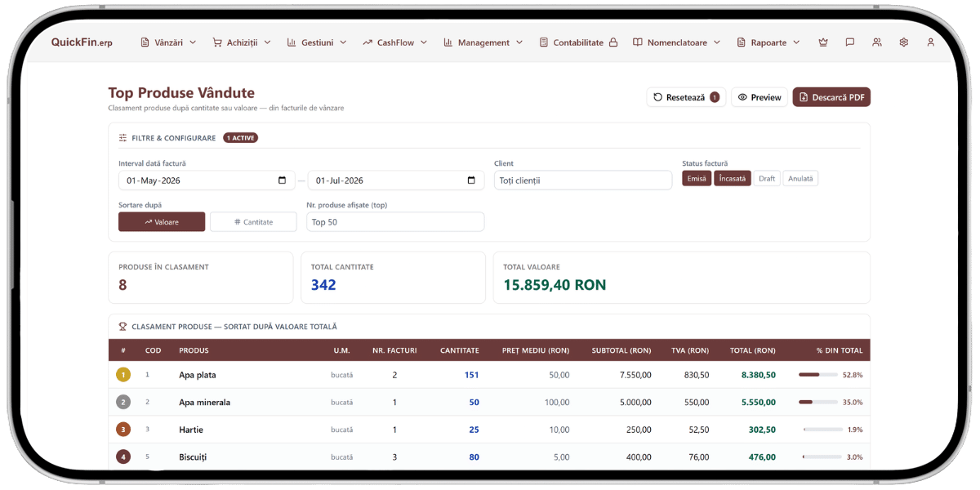The width and height of the screenshot is (980, 490).
Task: Toggle the Anulată status filter
Action: pyautogui.click(x=800, y=179)
